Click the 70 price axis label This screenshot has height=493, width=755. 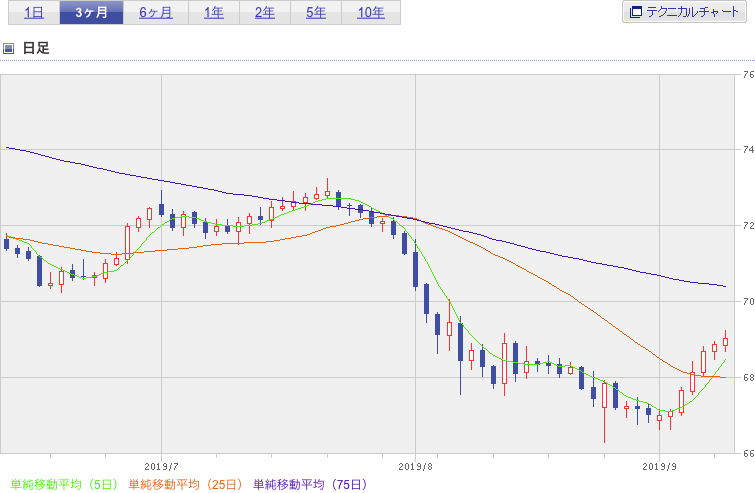748,301
